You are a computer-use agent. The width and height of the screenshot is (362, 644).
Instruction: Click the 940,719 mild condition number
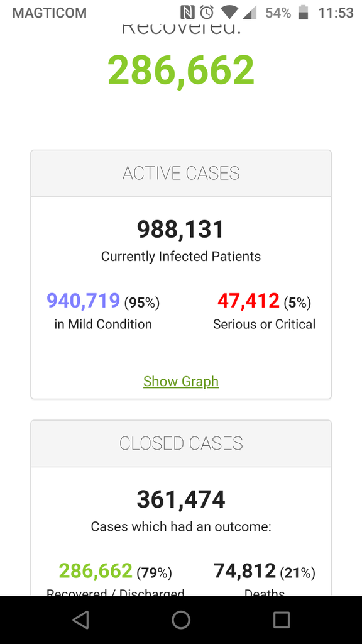(x=84, y=301)
